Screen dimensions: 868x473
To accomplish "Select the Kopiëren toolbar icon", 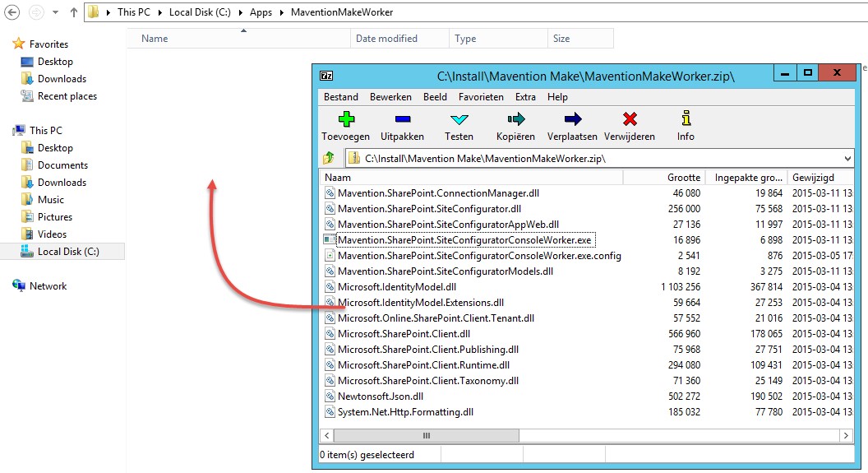I will 515,120.
